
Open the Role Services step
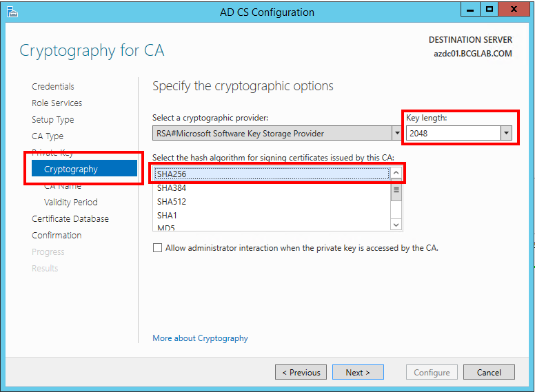point(57,103)
